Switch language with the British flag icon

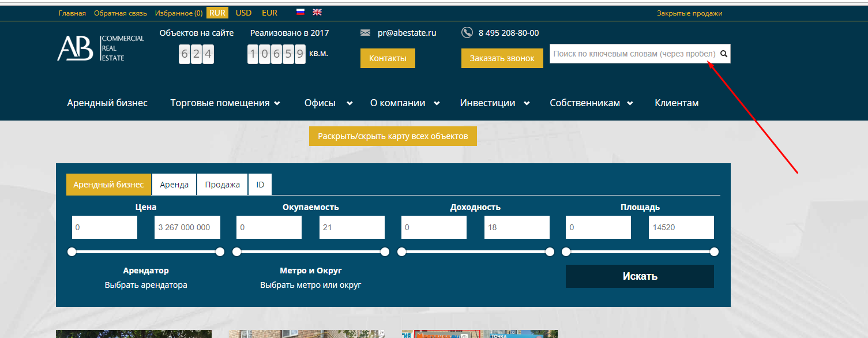(317, 12)
